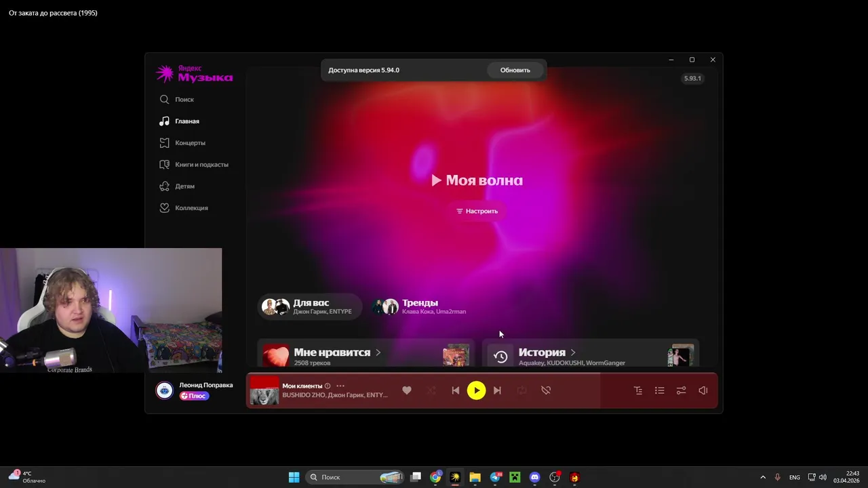Click the taskbar Поиск search box
The width and height of the screenshot is (868, 488).
point(354,477)
